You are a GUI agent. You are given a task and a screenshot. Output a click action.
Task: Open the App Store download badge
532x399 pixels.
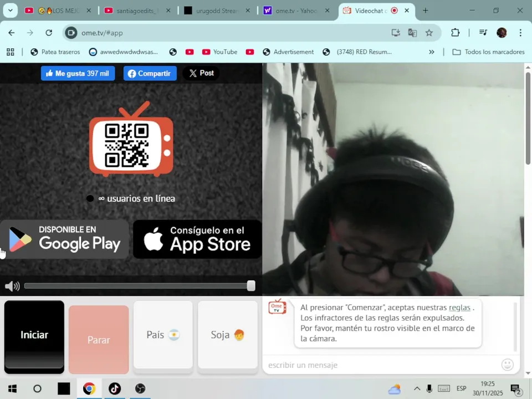tap(197, 239)
